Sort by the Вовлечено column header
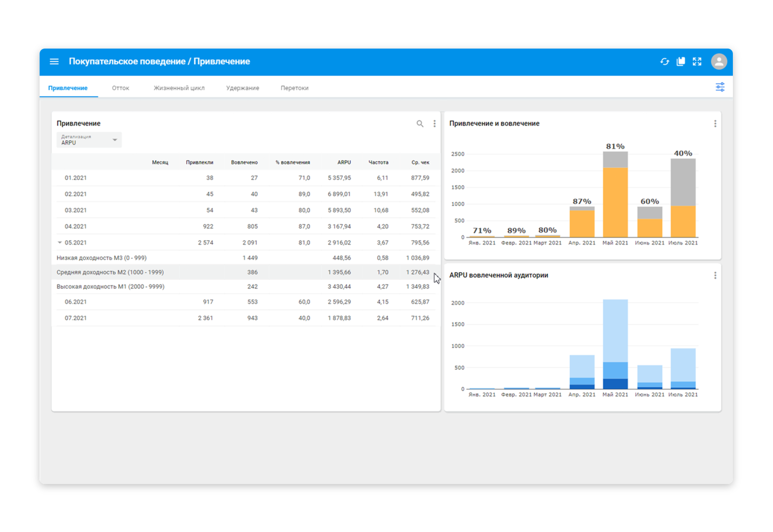The image size is (773, 532). click(x=244, y=163)
